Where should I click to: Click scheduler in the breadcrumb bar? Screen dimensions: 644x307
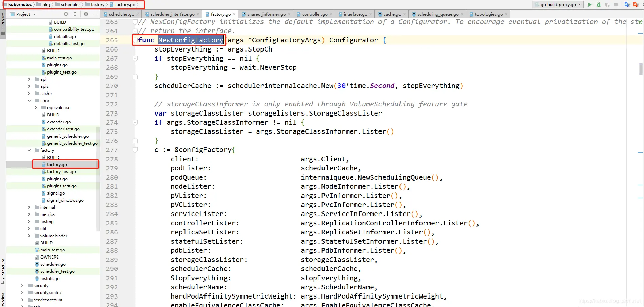click(71, 5)
